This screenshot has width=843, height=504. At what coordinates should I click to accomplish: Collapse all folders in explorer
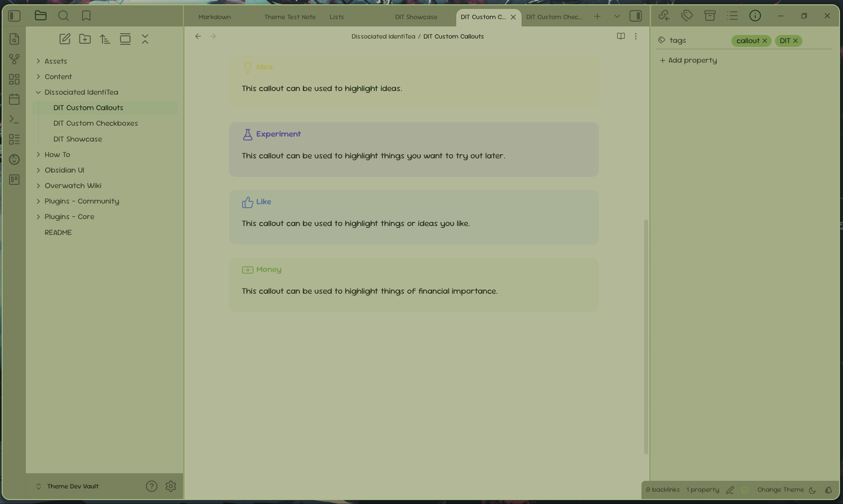pyautogui.click(x=145, y=39)
